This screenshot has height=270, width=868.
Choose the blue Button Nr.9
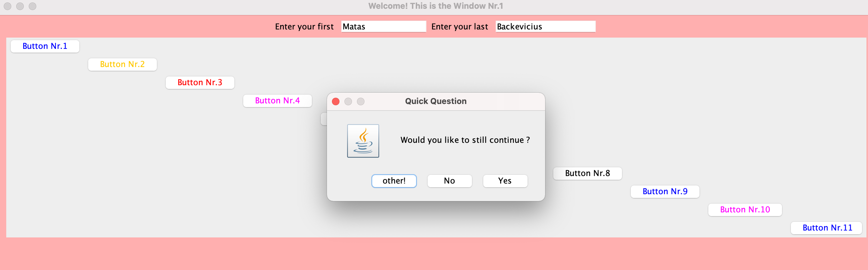(x=665, y=192)
